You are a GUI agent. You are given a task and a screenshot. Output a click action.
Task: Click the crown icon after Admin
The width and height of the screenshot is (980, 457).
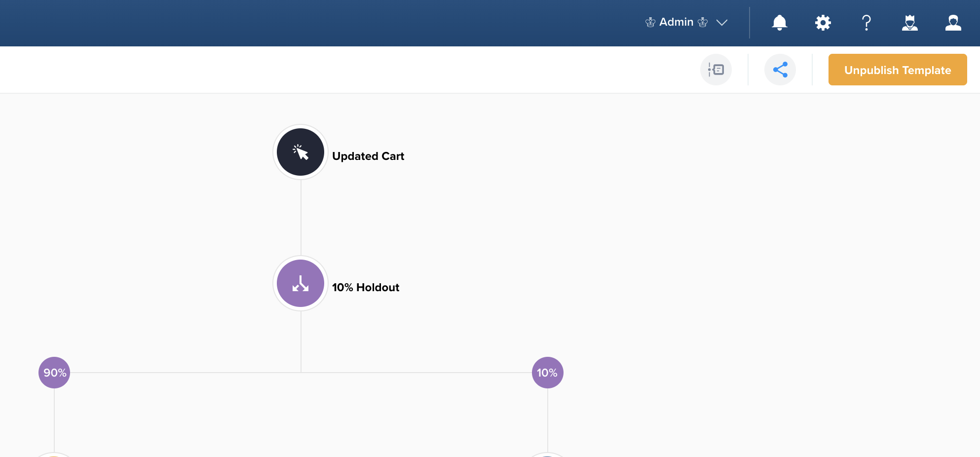coord(703,22)
